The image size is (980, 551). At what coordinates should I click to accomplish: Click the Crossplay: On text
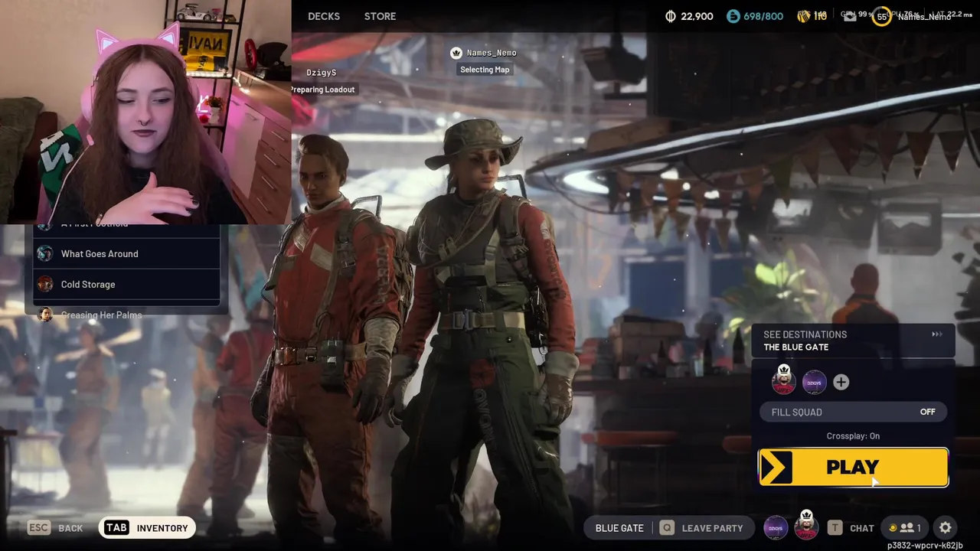point(853,436)
